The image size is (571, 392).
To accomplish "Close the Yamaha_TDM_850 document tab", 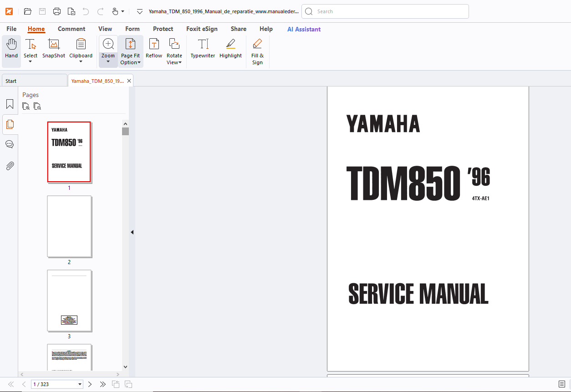I will [x=129, y=81].
